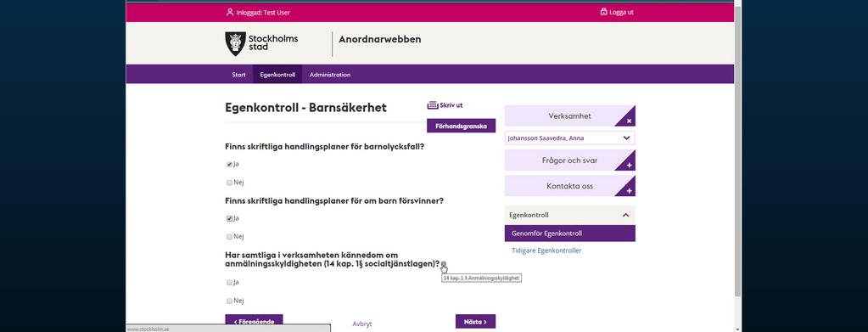The height and width of the screenshot is (332, 868).
Task: Open the Frågor och svar panel
Action: click(x=569, y=160)
